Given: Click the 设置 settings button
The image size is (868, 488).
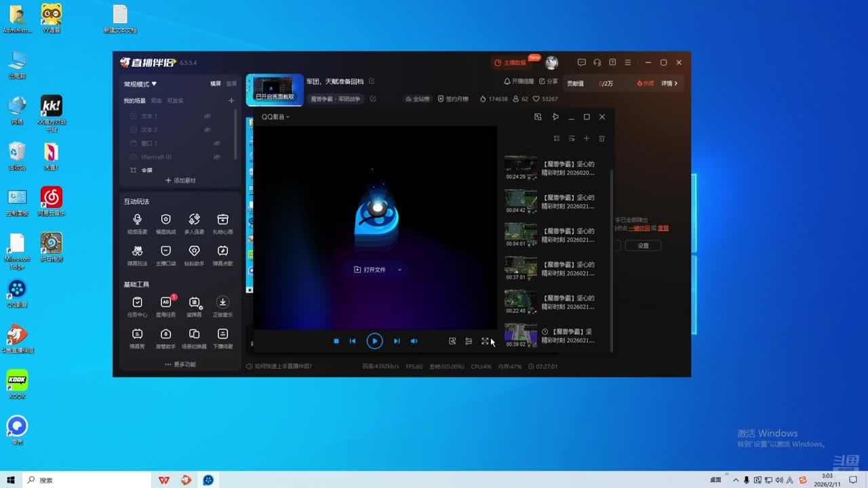Looking at the screenshot, I should [x=643, y=245].
